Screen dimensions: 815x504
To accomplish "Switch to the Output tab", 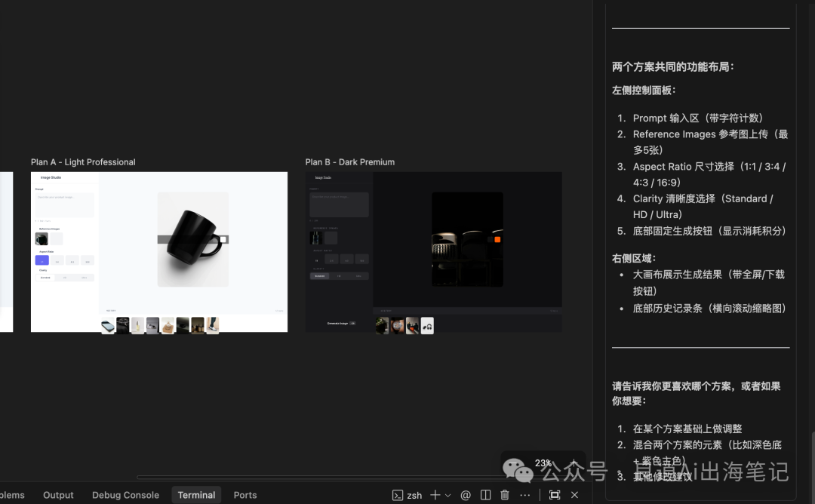I will click(x=58, y=495).
